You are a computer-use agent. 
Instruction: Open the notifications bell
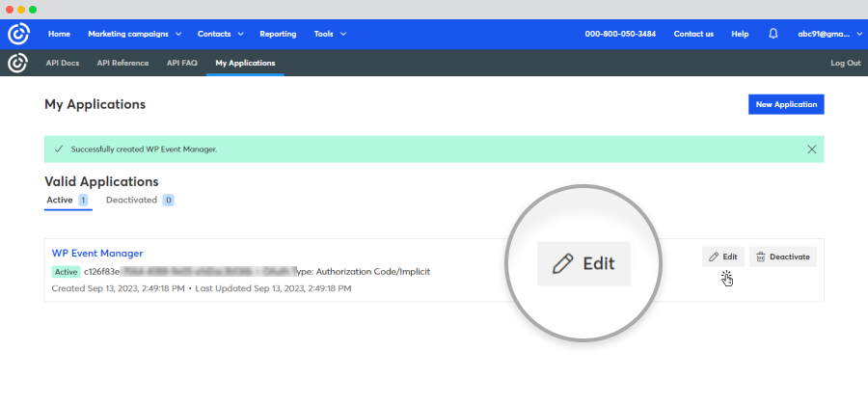[x=773, y=34]
